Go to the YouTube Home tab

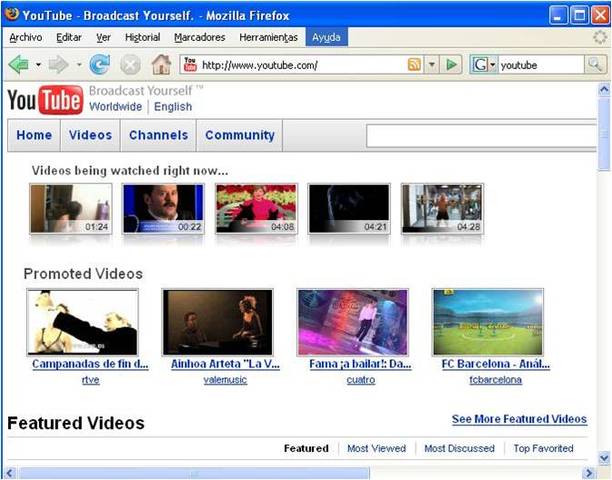[x=34, y=135]
